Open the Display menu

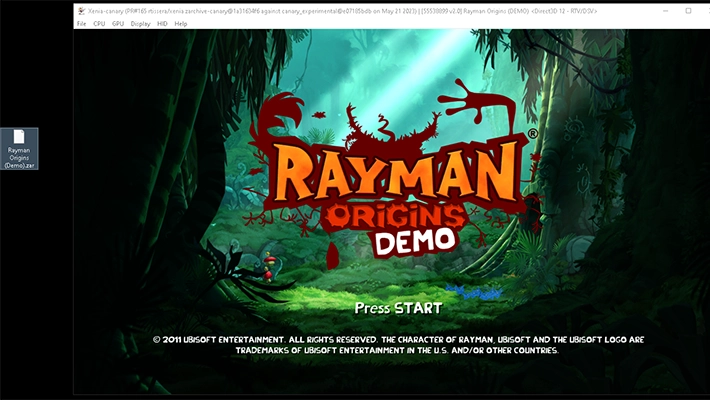tap(140, 24)
